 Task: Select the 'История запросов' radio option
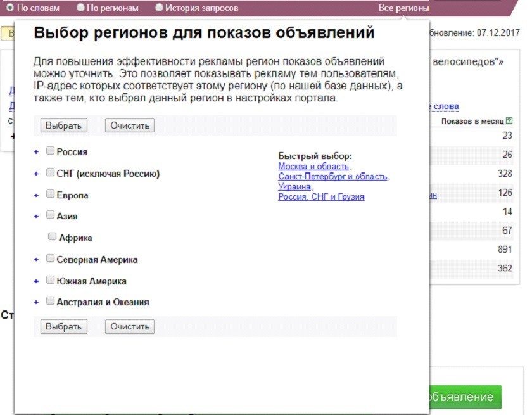pos(159,8)
